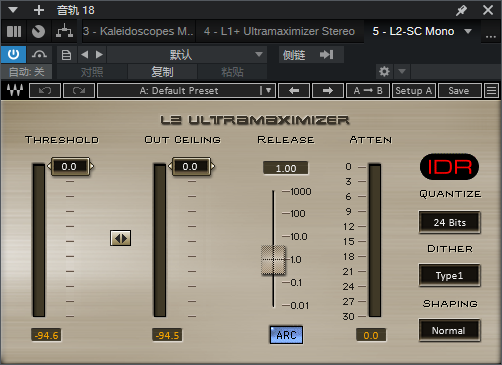Load the previous Waves preset arrow
Screen dimensions: 502x365
pyautogui.click(x=294, y=90)
